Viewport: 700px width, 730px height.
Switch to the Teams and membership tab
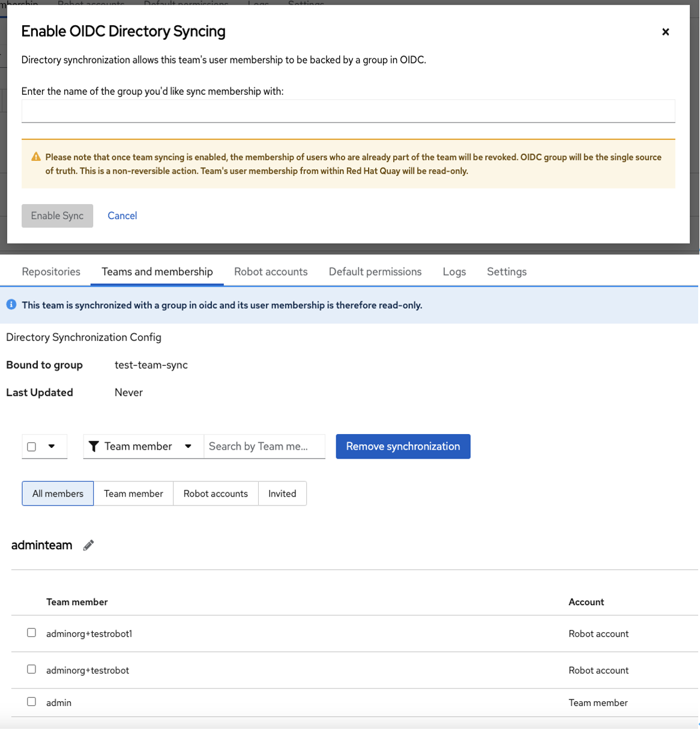click(x=157, y=271)
